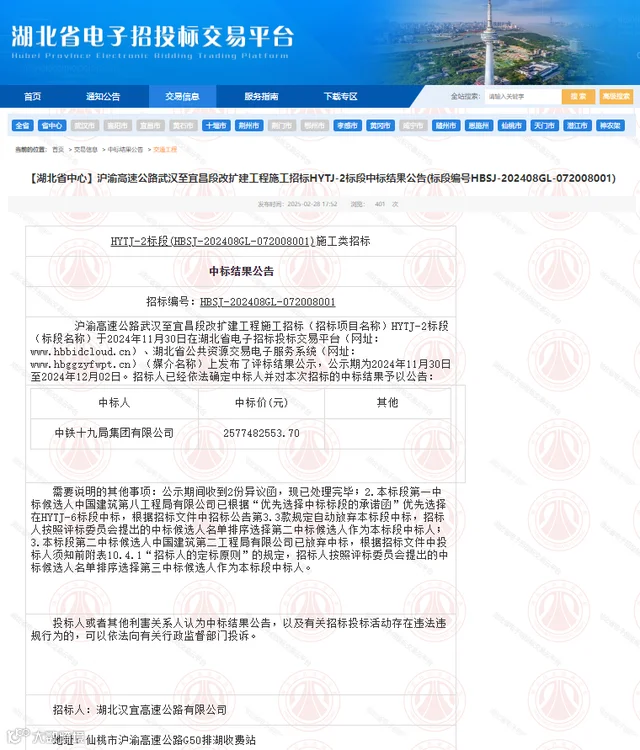Focus the site-wide keyword search field

(x=523, y=97)
